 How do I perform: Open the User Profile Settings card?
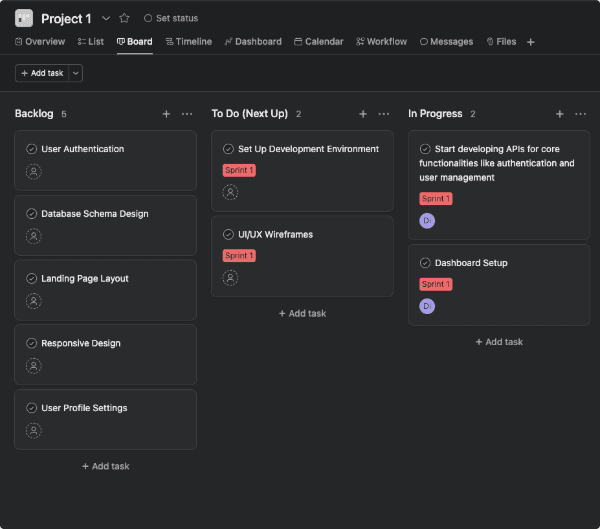[106, 419]
